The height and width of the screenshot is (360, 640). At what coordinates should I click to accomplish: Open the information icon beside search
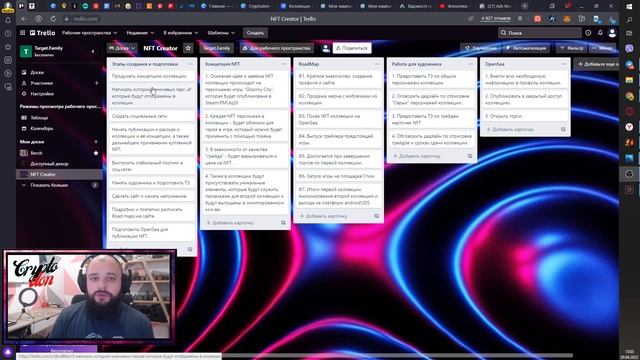[588, 33]
